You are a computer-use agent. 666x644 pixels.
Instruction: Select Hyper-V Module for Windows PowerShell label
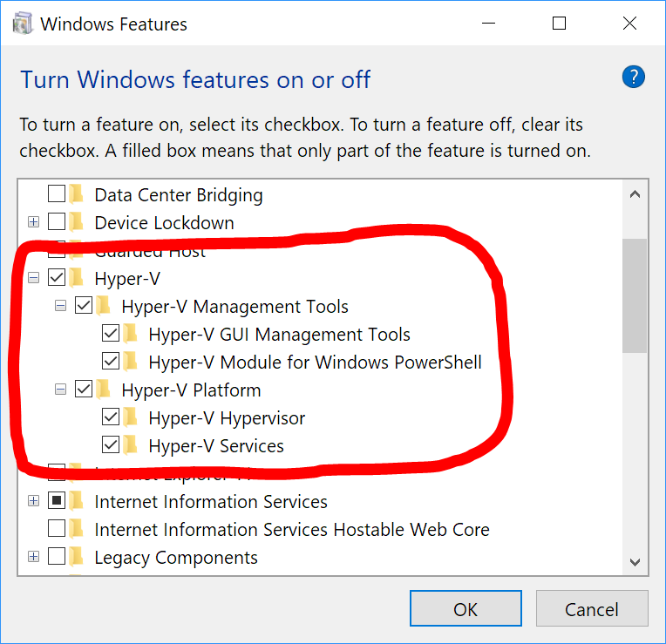tap(316, 363)
